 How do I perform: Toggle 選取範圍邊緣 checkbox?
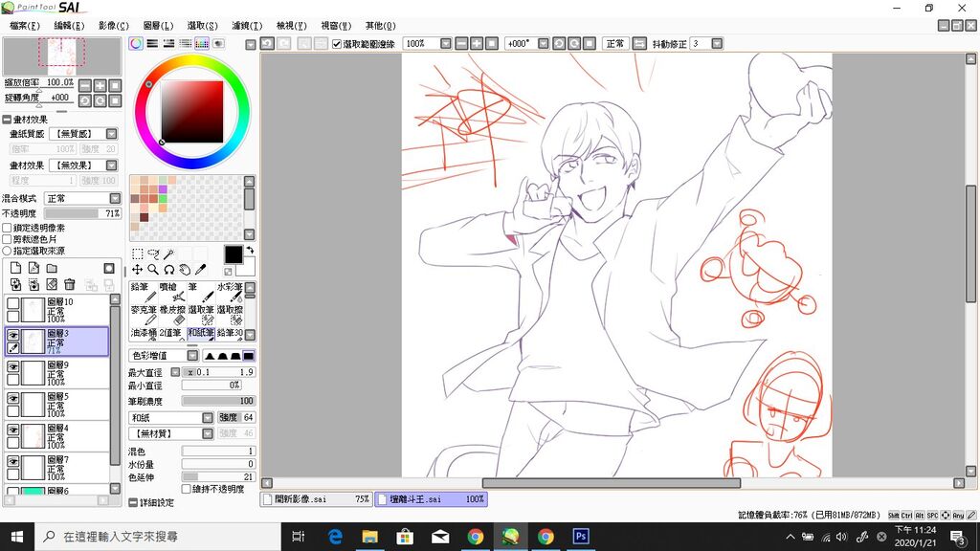[x=337, y=44]
